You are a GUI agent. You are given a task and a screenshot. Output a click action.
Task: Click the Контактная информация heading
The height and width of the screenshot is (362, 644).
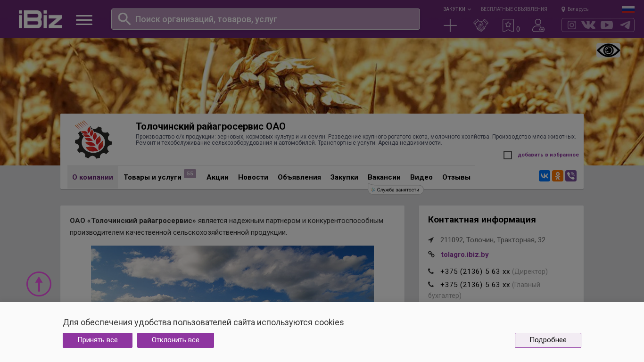(482, 220)
